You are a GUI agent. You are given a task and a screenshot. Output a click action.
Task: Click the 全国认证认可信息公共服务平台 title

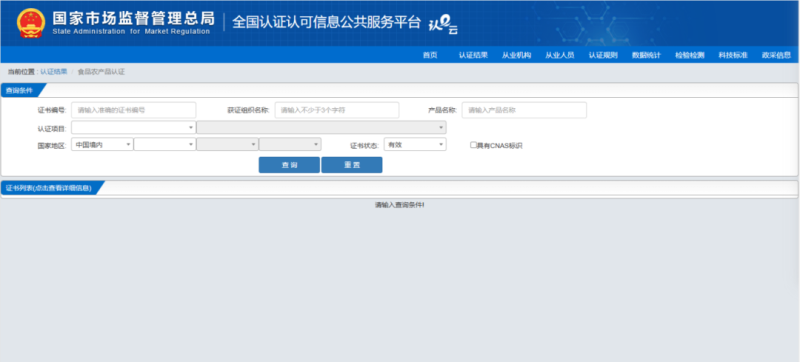pyautogui.click(x=327, y=22)
